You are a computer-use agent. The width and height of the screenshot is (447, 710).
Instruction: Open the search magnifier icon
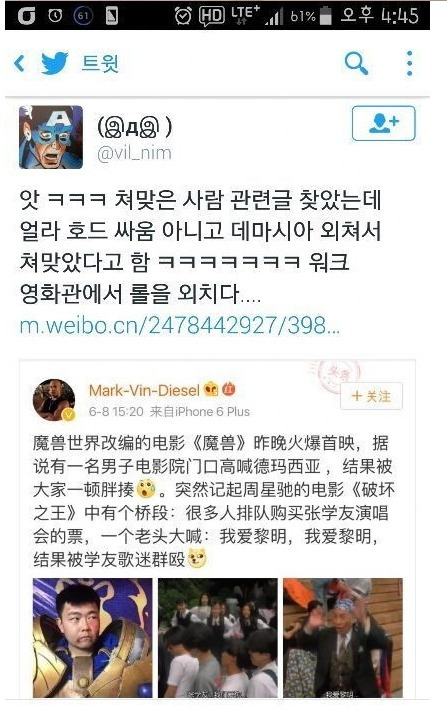(356, 63)
